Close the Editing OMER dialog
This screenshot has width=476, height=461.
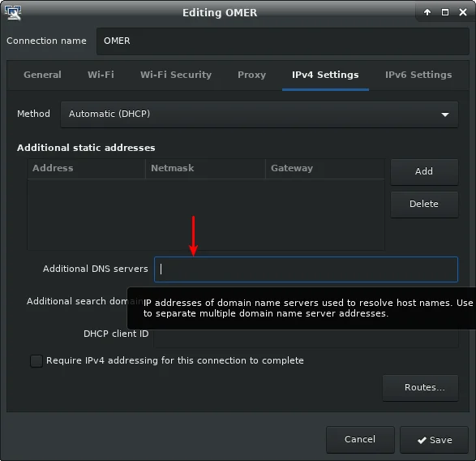click(463, 12)
